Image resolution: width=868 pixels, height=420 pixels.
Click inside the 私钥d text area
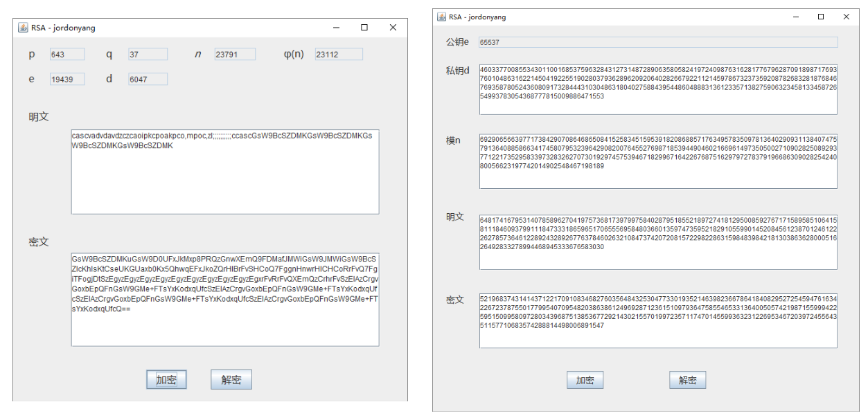tap(658, 89)
